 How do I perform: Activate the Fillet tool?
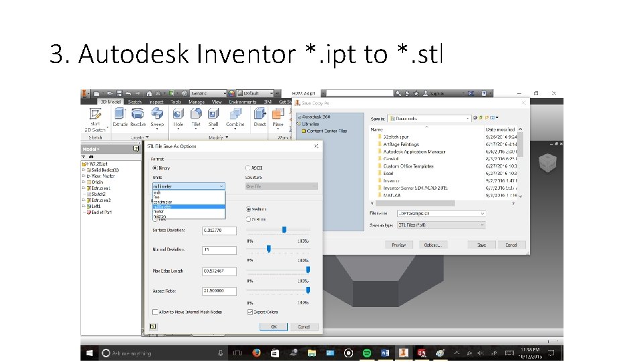196,118
